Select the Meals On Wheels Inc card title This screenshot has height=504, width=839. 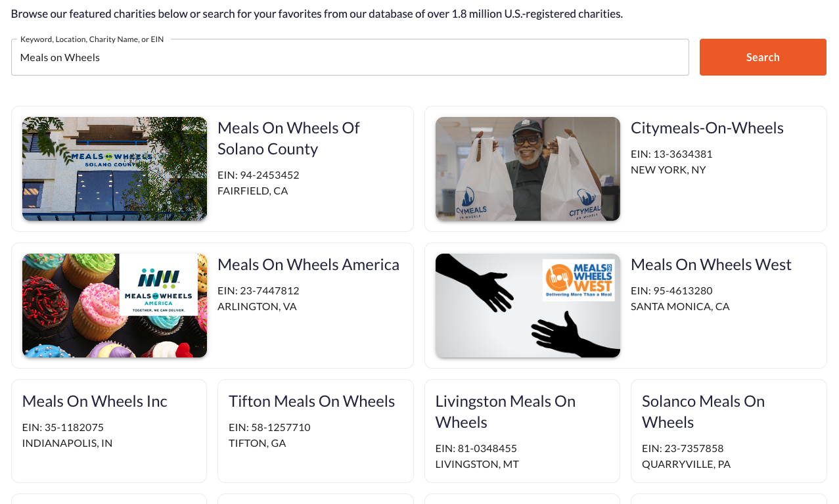click(x=95, y=401)
